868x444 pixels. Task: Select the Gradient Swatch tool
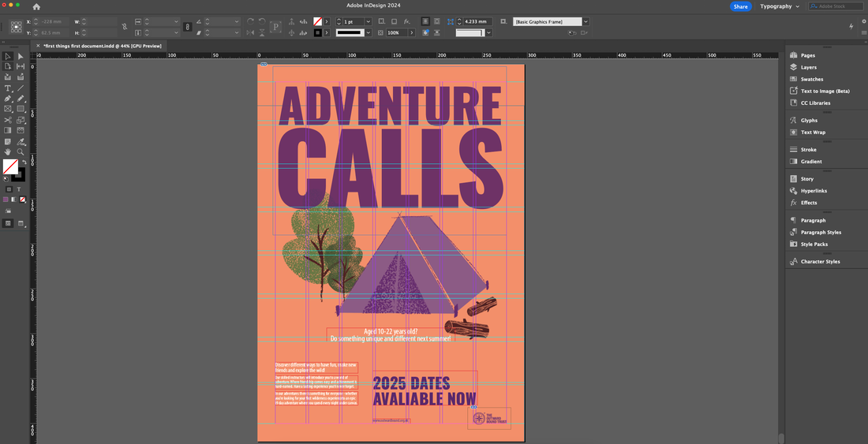(x=8, y=130)
